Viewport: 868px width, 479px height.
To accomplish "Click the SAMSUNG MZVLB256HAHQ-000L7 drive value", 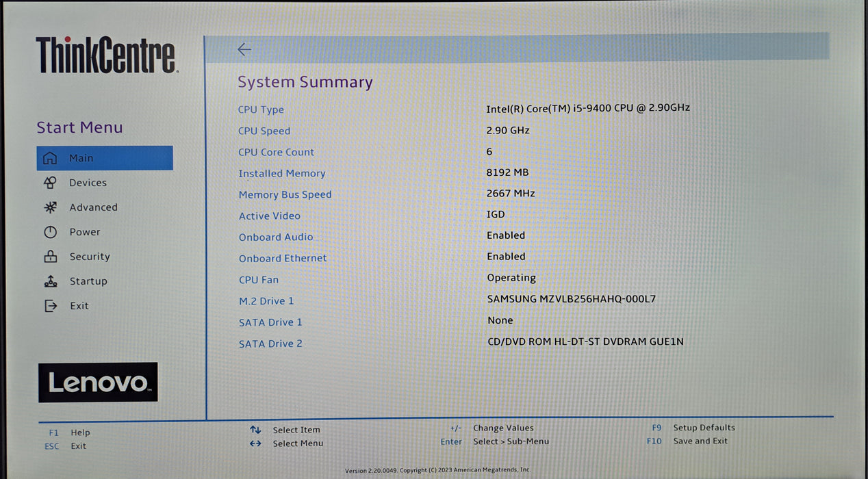I will click(572, 299).
